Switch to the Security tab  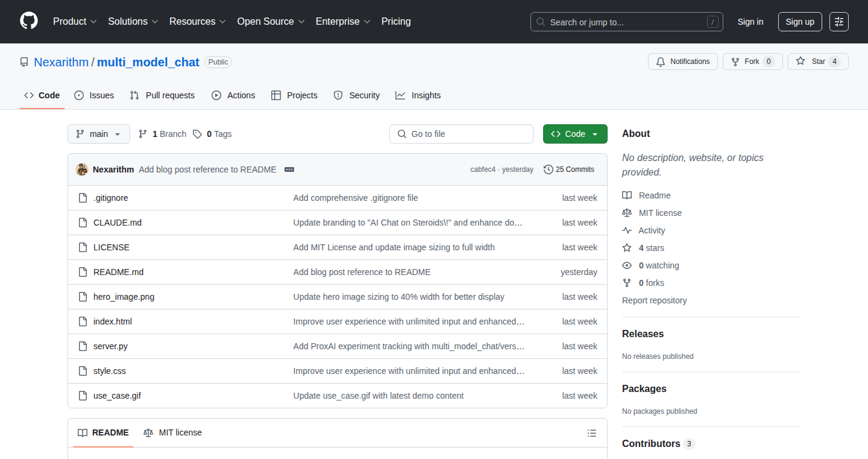pos(357,95)
